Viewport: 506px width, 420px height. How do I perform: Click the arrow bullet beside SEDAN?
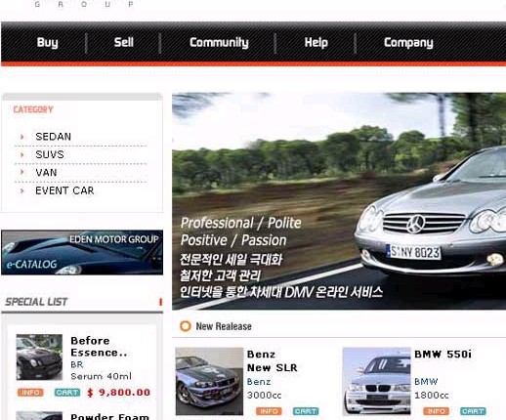pyautogui.click(x=21, y=137)
